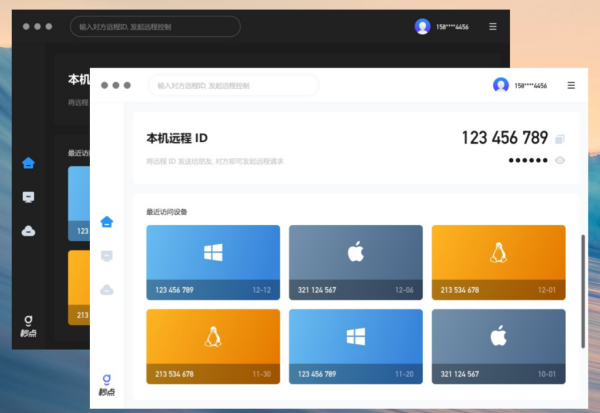Viewport: 600px width, 413px height.
Task: Open home tab in front light window
Action: (107, 222)
